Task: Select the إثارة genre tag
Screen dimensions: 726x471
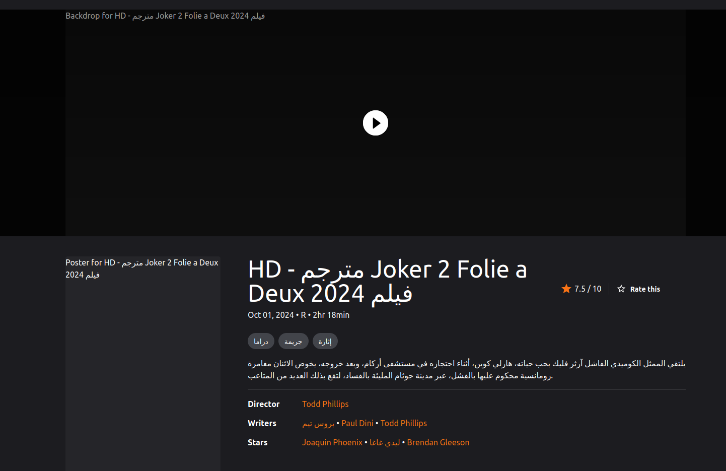Action: (325, 341)
